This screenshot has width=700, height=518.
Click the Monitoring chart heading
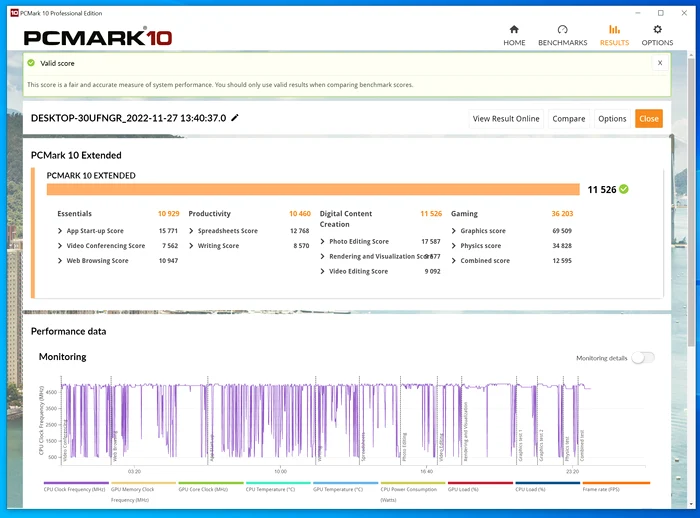pyautogui.click(x=62, y=357)
